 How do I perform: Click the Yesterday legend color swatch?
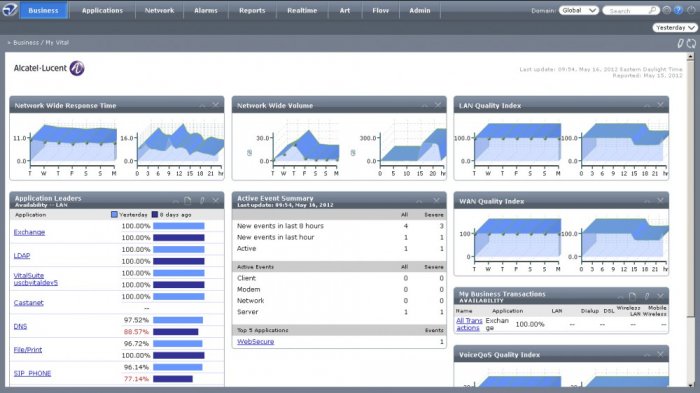(114, 215)
